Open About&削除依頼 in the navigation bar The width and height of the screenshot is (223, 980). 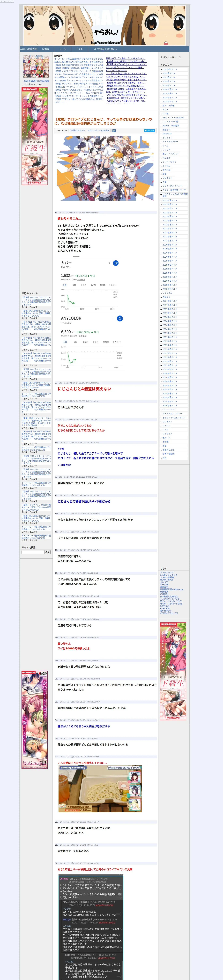tap(29, 49)
